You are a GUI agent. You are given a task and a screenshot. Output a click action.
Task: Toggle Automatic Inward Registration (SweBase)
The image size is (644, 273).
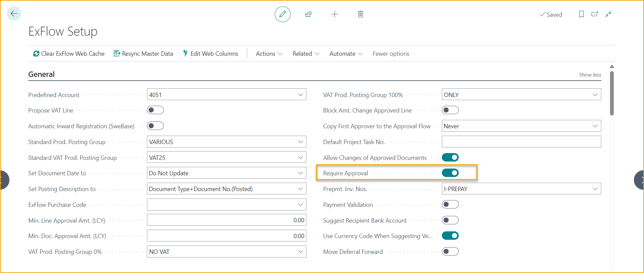[155, 126]
